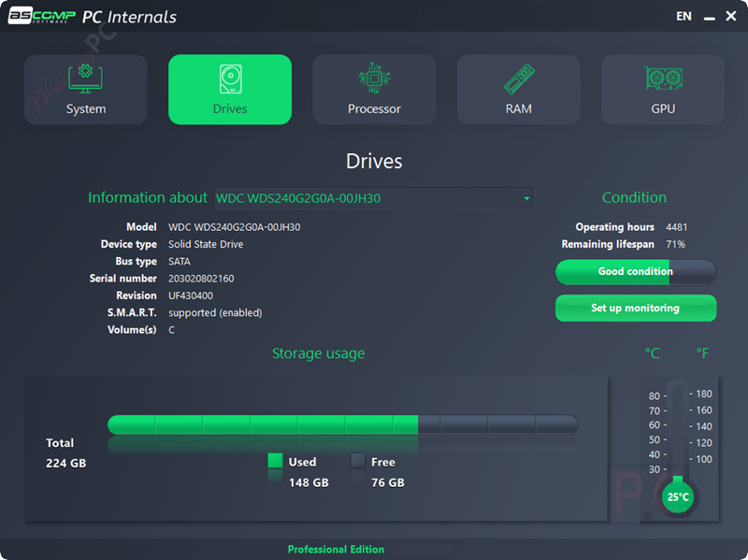Close the PC Internals window
Screen dimensions: 748x560
pos(731,16)
